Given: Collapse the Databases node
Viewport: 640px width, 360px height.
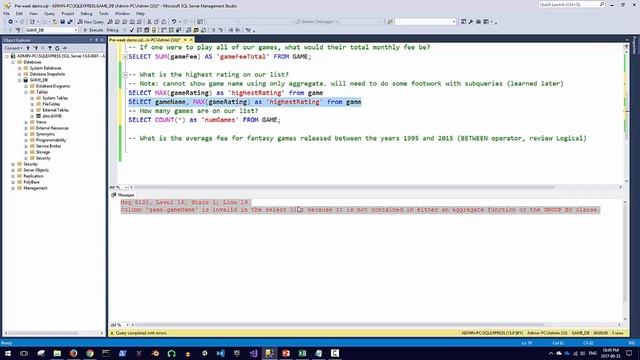Looking at the screenshot, I should (x=13, y=62).
